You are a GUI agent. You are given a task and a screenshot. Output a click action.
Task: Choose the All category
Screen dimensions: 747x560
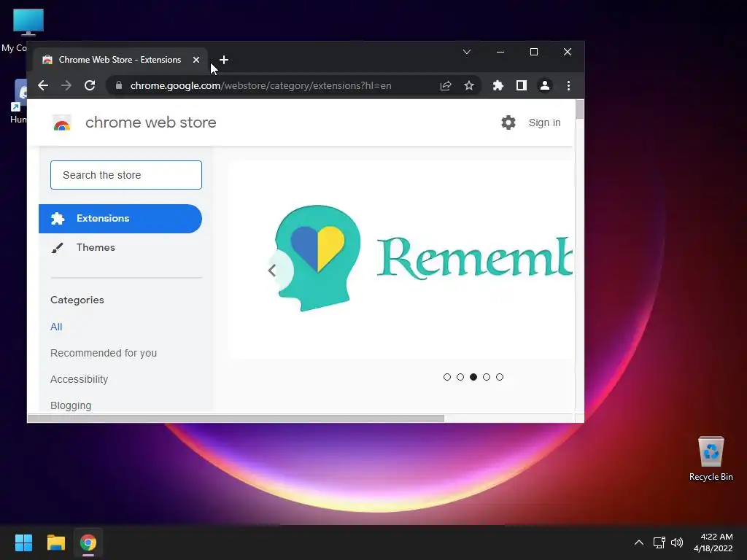tap(56, 327)
